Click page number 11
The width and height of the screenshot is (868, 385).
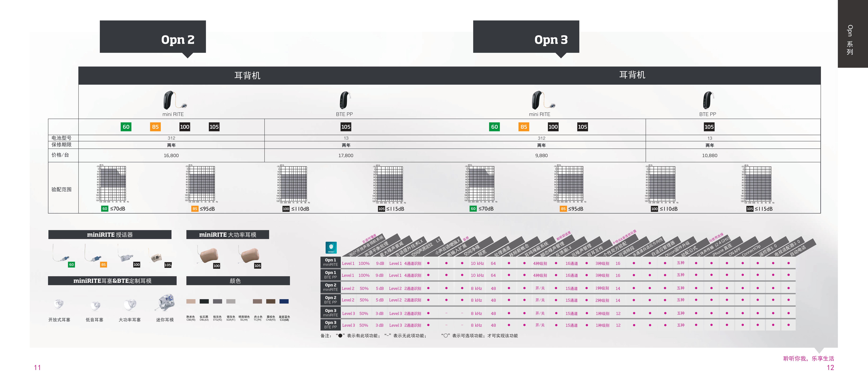[x=37, y=368]
